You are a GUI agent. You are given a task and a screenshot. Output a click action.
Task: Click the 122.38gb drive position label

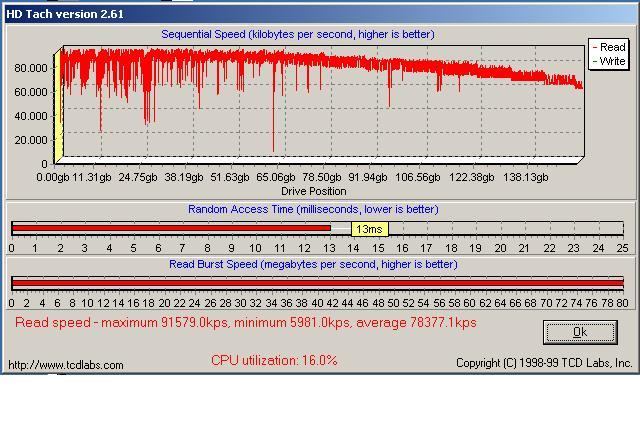click(x=471, y=178)
